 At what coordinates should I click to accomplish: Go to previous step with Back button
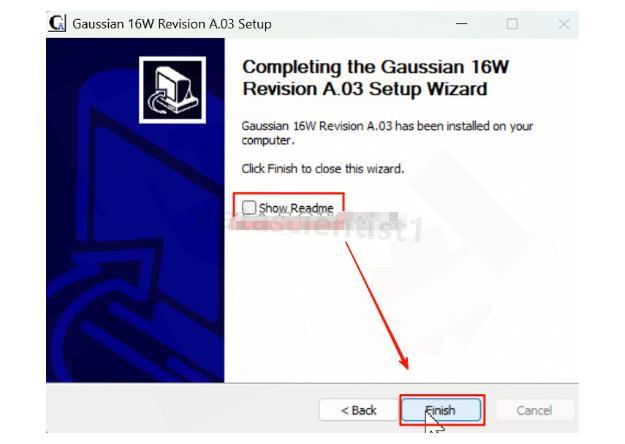[358, 410]
